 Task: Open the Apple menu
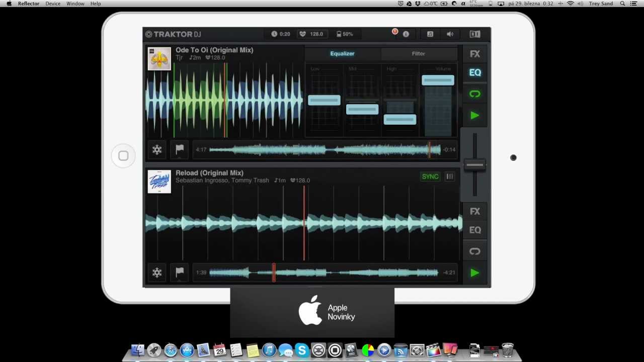[9, 4]
